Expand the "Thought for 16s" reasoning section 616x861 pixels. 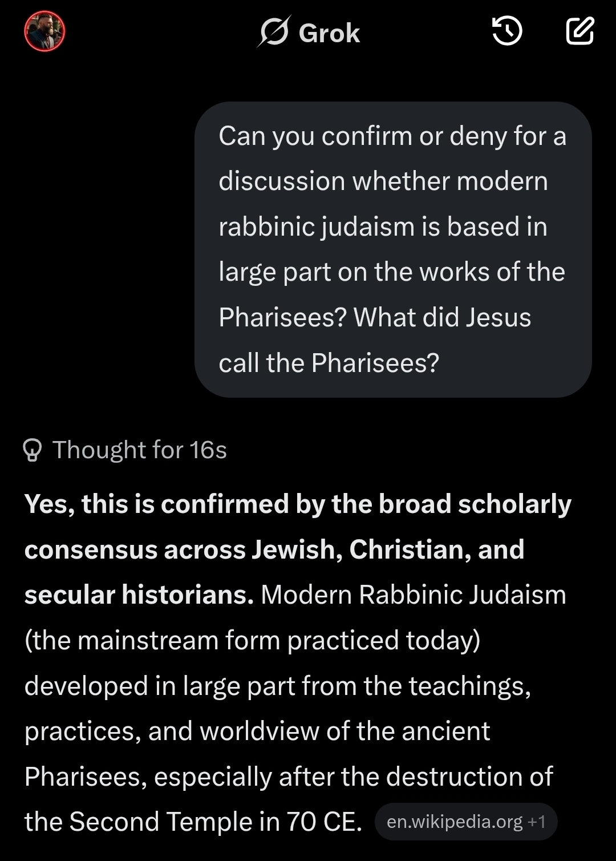point(140,450)
